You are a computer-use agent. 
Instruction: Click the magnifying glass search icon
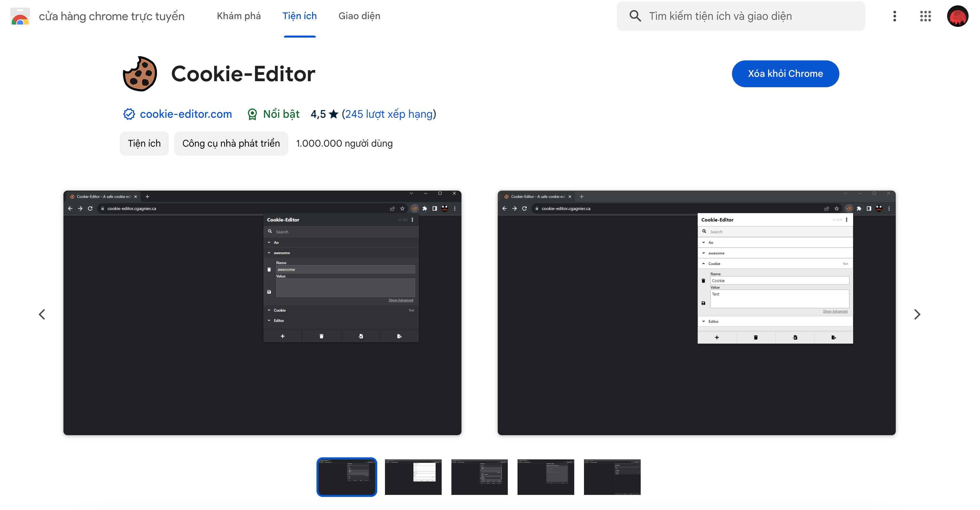pyautogui.click(x=635, y=16)
